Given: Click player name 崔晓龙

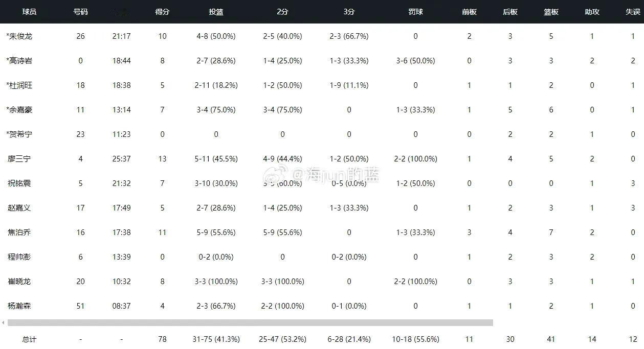Looking at the screenshot, I should pyautogui.click(x=19, y=282).
